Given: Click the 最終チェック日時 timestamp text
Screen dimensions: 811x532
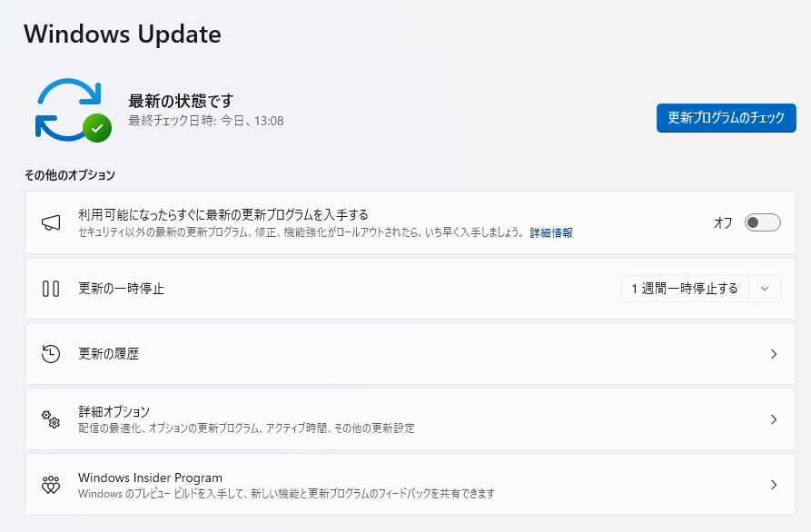Looking at the screenshot, I should 206,121.
